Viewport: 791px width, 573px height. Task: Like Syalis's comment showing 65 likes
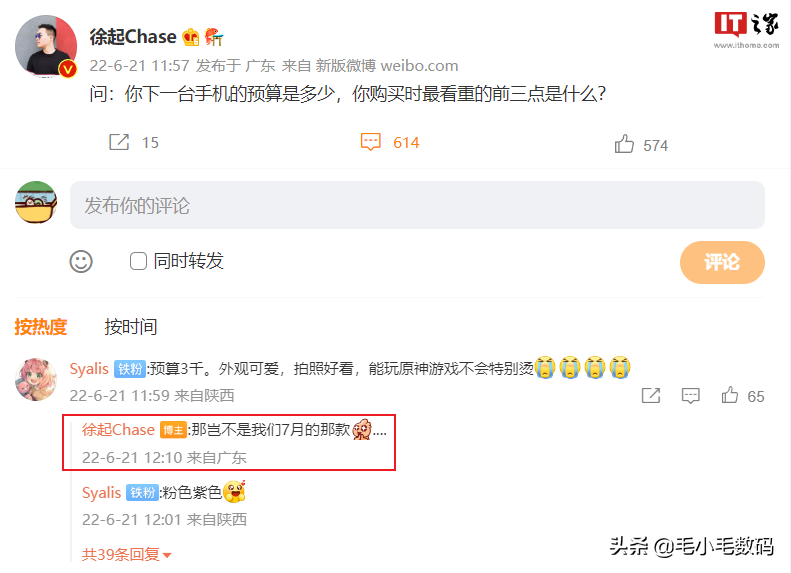(730, 395)
